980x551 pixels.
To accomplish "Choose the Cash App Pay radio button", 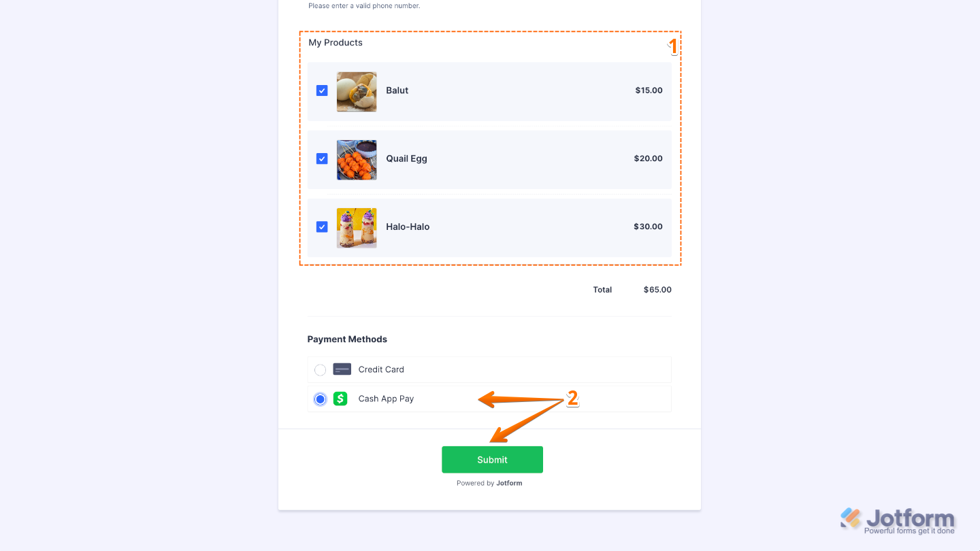I will pyautogui.click(x=320, y=399).
